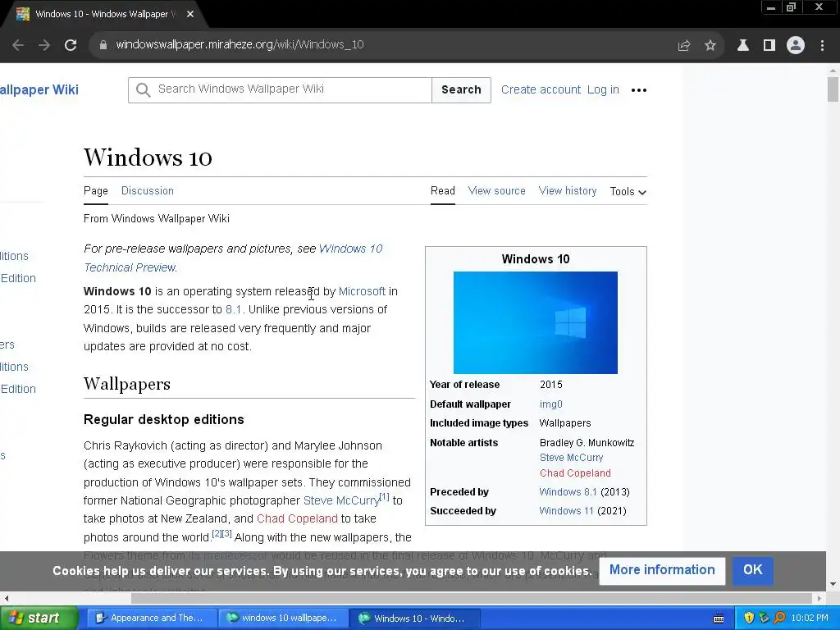
Task: Open Chrome Labs flask icon
Action: point(743,46)
